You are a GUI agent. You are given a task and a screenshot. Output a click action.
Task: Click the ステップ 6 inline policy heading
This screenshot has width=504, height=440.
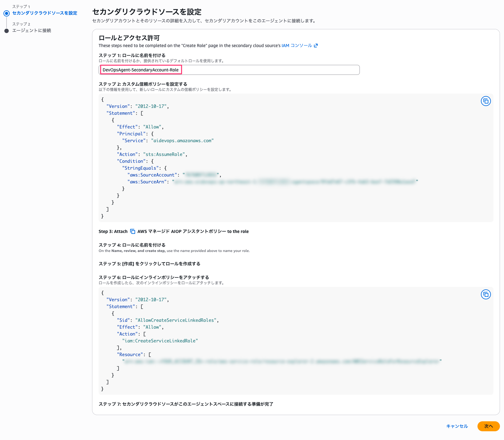coord(154,278)
